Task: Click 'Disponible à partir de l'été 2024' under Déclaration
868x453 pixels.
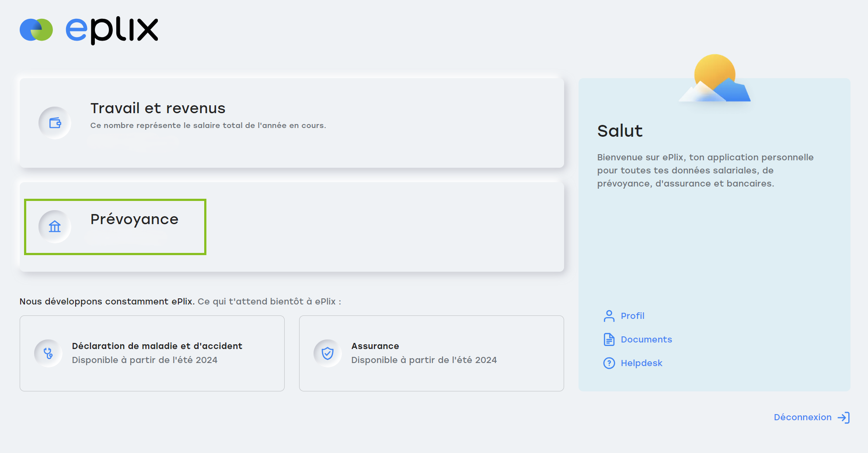Action: click(145, 360)
